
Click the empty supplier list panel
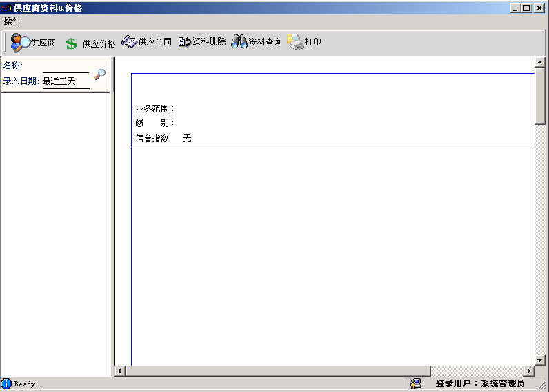(56, 235)
